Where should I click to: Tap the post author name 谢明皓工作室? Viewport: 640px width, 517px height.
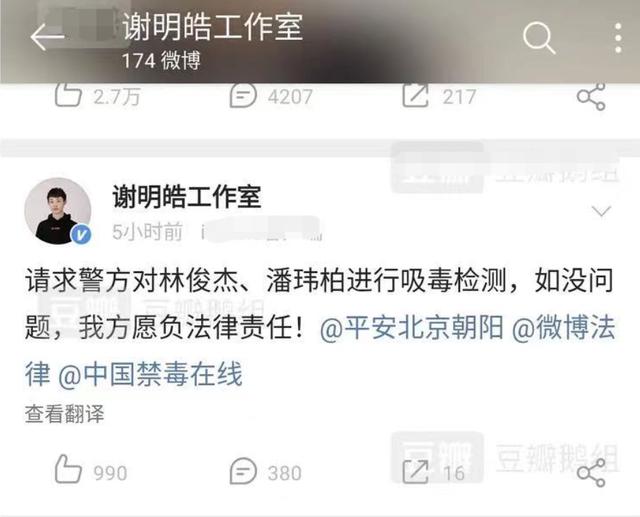[187, 197]
